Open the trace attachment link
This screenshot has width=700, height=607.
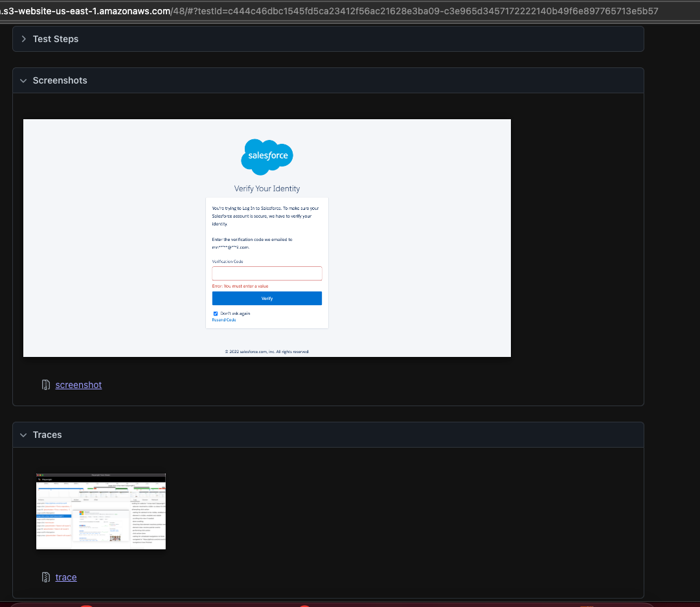tap(66, 577)
